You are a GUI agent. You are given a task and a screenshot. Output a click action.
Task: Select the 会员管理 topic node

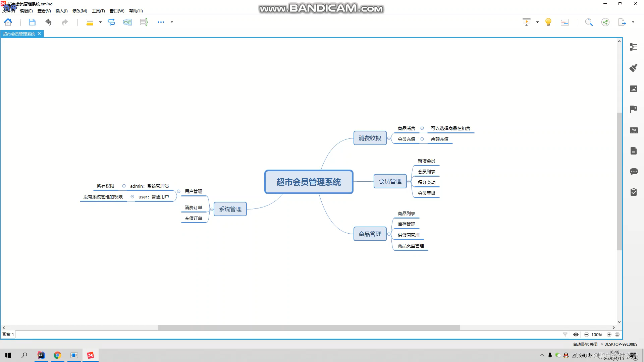pos(390,181)
